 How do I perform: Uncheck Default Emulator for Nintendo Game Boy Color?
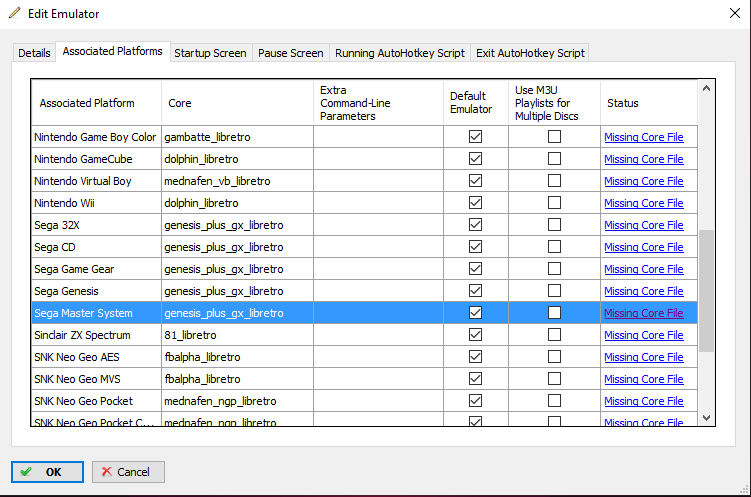tap(476, 136)
